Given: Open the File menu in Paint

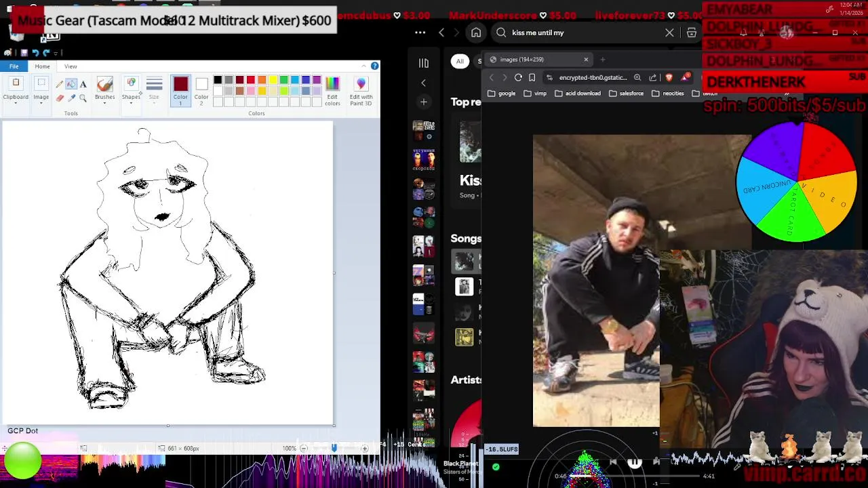Looking at the screenshot, I should pyautogui.click(x=14, y=66).
